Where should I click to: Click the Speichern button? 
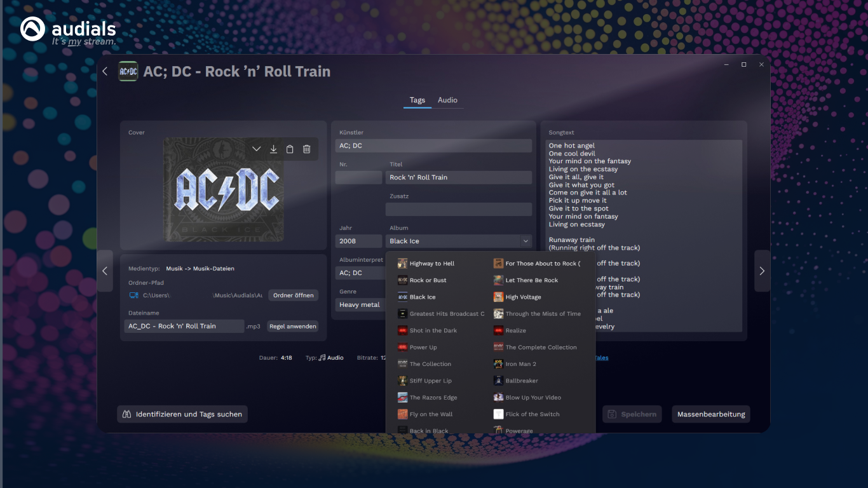(x=632, y=414)
